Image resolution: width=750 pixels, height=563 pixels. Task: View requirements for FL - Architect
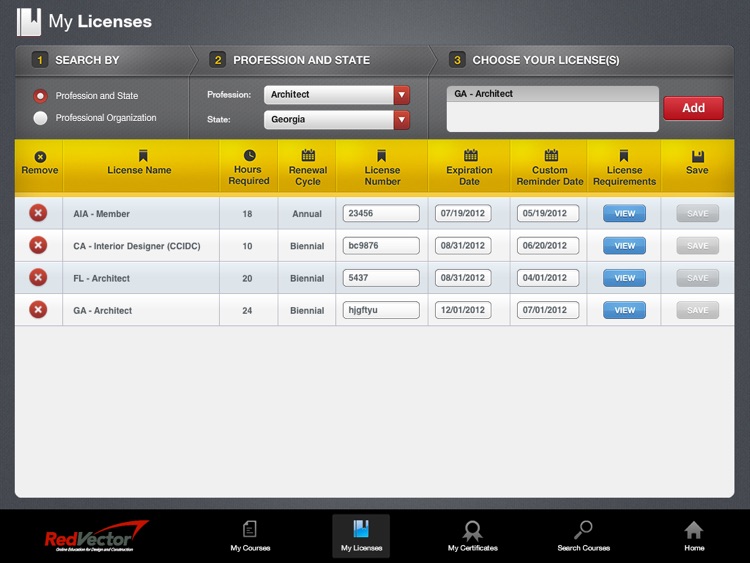pos(624,278)
